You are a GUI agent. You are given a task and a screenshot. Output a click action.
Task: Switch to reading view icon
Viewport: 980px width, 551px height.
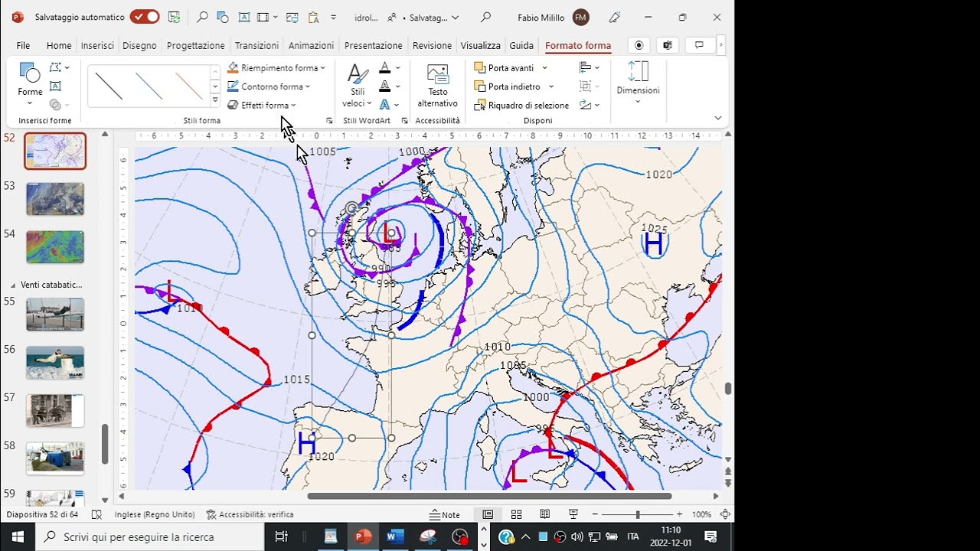click(544, 514)
